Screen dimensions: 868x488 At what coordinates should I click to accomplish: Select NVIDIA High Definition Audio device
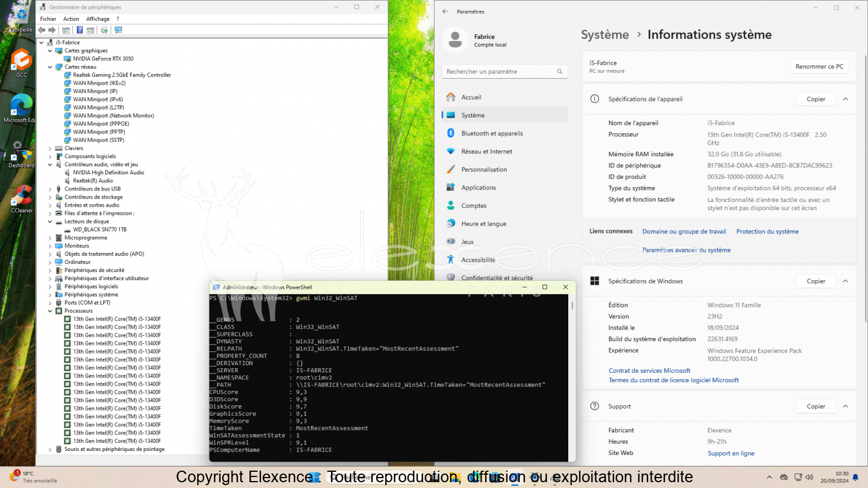pos(109,173)
